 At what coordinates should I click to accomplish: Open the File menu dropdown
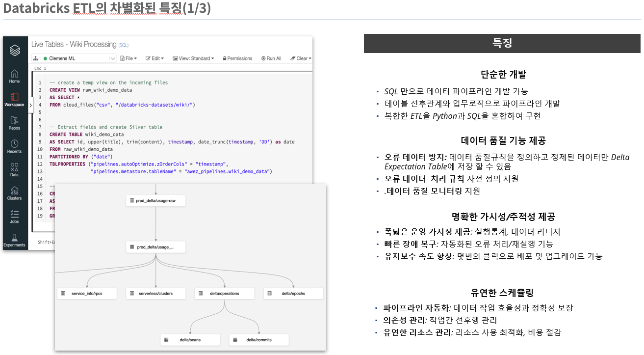[x=129, y=58]
